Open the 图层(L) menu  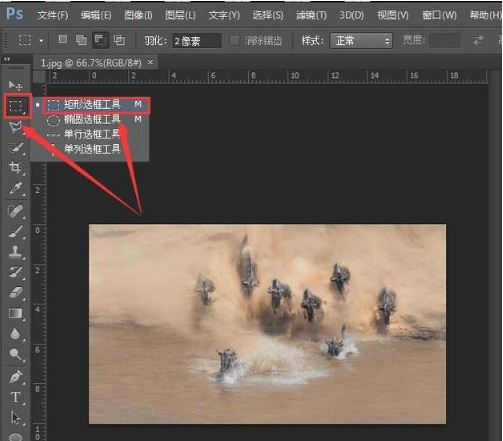(x=180, y=15)
